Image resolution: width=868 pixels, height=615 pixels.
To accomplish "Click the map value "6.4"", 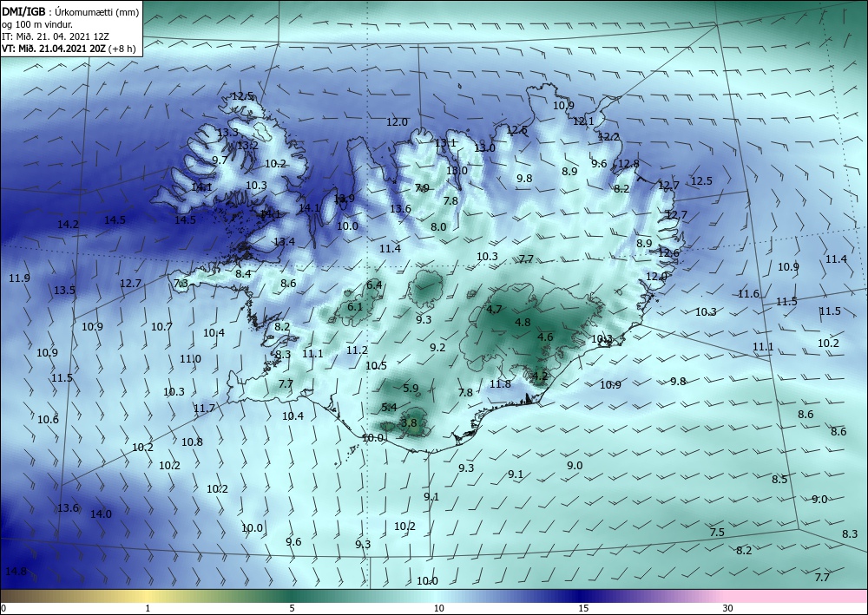I will (374, 285).
